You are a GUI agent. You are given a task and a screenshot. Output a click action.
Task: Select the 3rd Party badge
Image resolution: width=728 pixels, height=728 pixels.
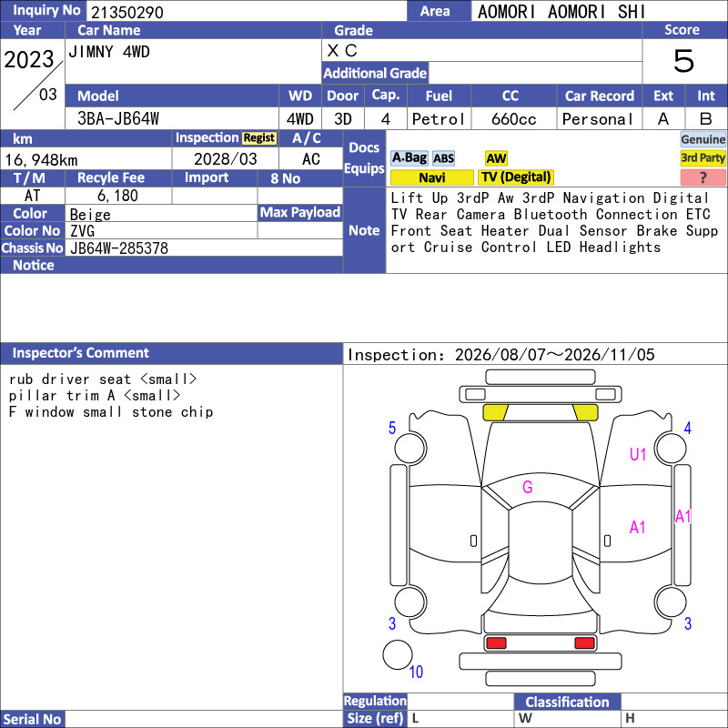(703, 157)
